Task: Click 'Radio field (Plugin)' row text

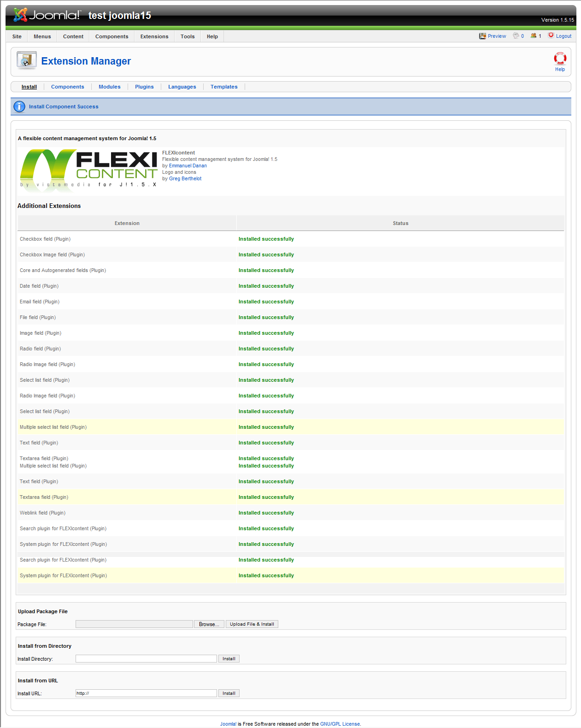Action: coord(40,349)
